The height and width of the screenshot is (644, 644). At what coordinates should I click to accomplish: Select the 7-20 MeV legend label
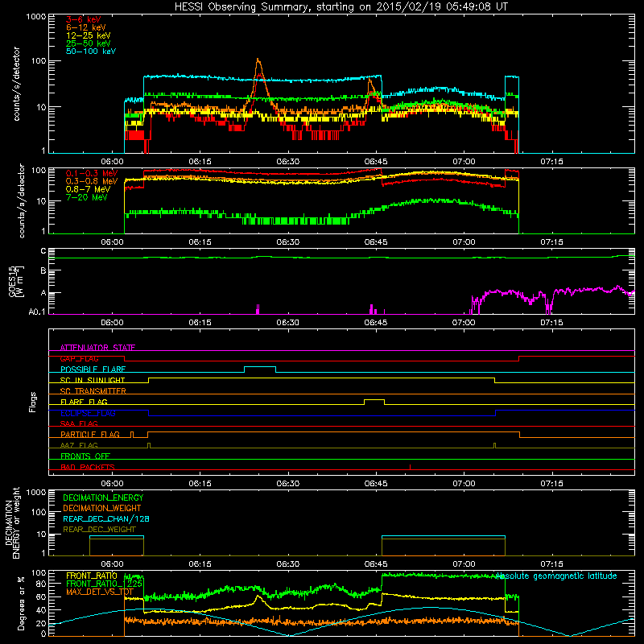tap(86, 197)
